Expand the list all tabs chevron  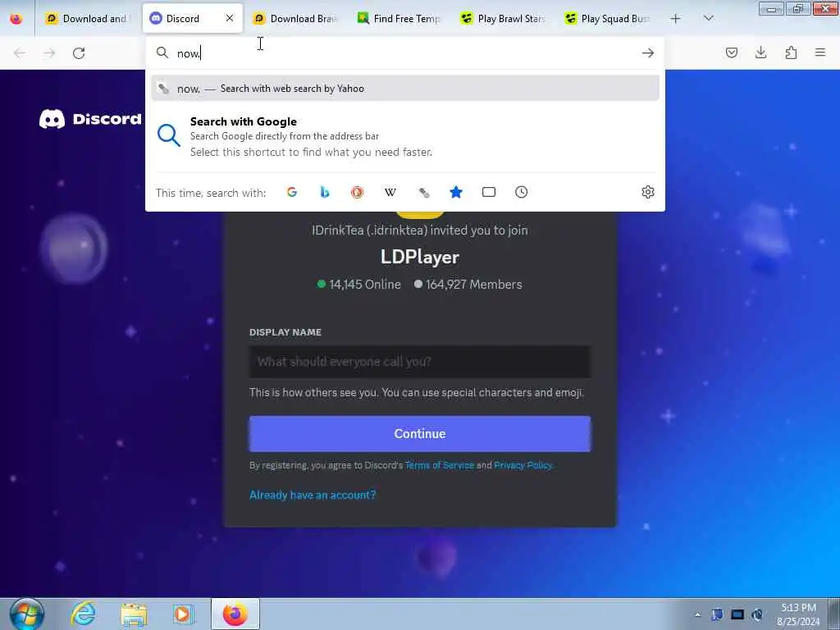click(x=708, y=19)
